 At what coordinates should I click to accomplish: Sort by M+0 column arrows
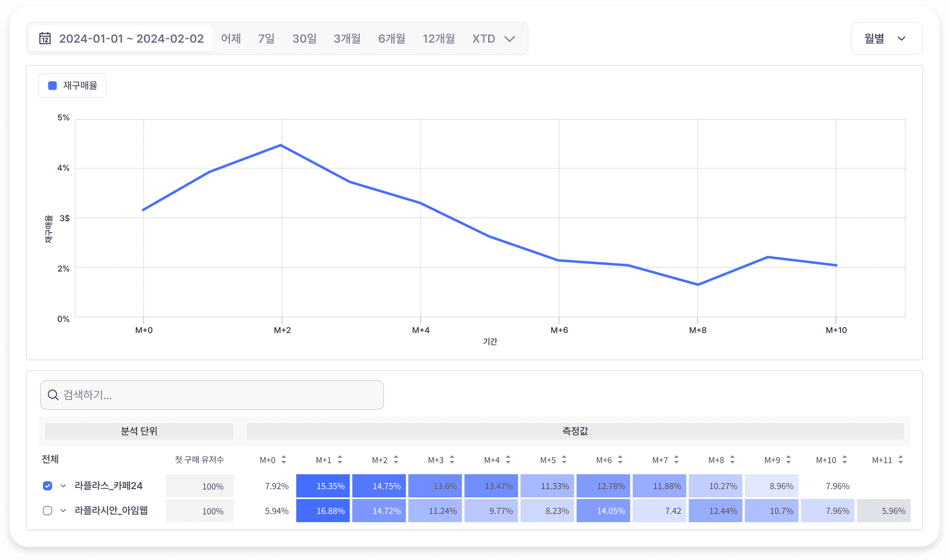[284, 460]
